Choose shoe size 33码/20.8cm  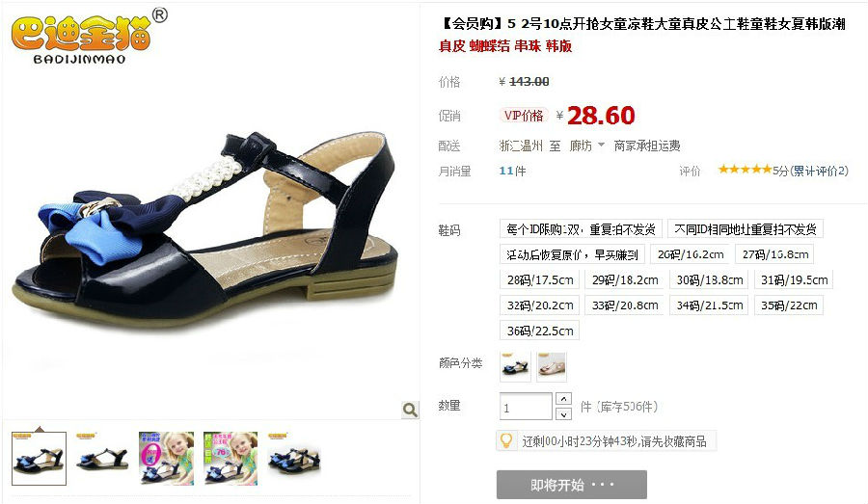click(624, 305)
